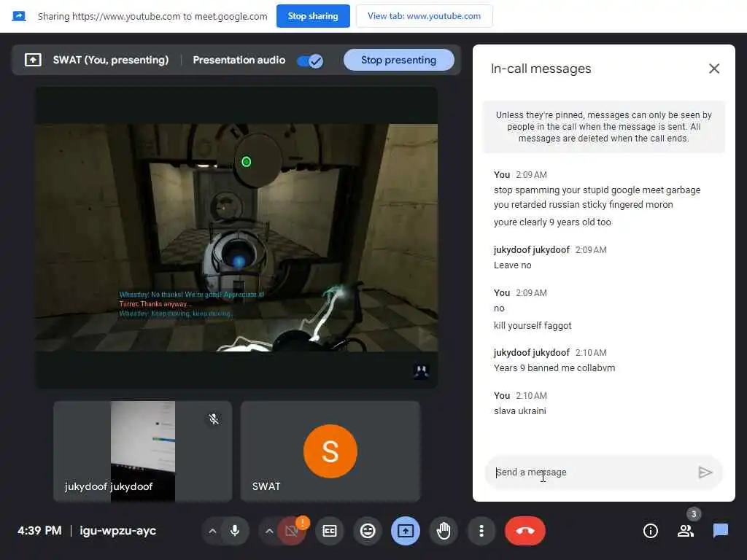The width and height of the screenshot is (747, 560).
Task: Click the shared tab icon in sharing bar
Action: pyautogui.click(x=18, y=16)
